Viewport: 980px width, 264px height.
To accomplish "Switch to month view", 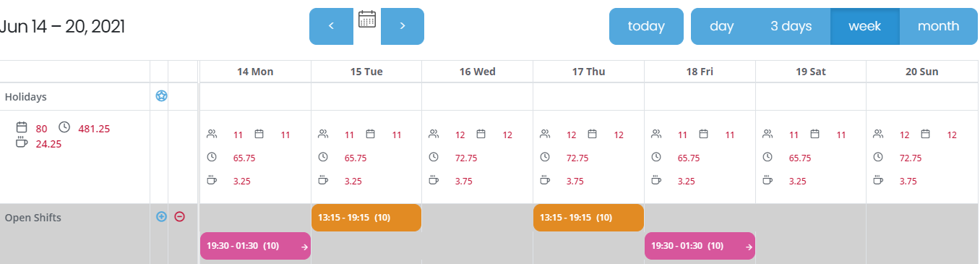I will point(938,26).
